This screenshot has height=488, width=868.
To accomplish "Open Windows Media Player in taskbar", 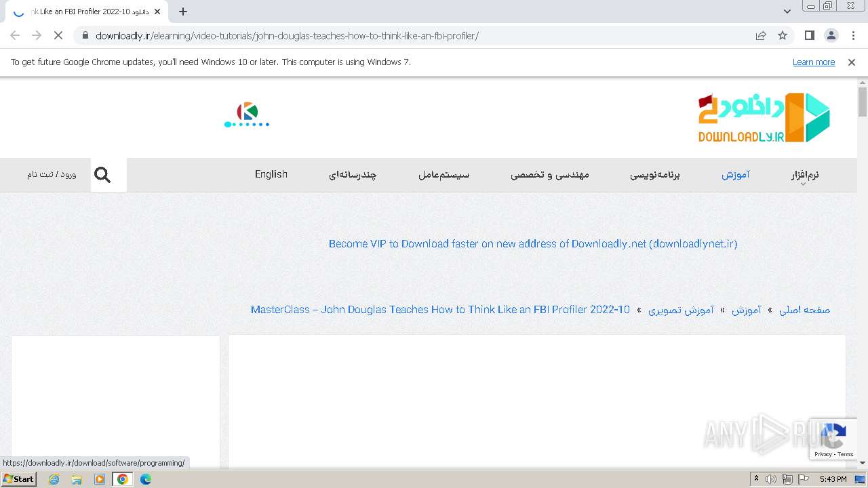I will pyautogui.click(x=100, y=479).
